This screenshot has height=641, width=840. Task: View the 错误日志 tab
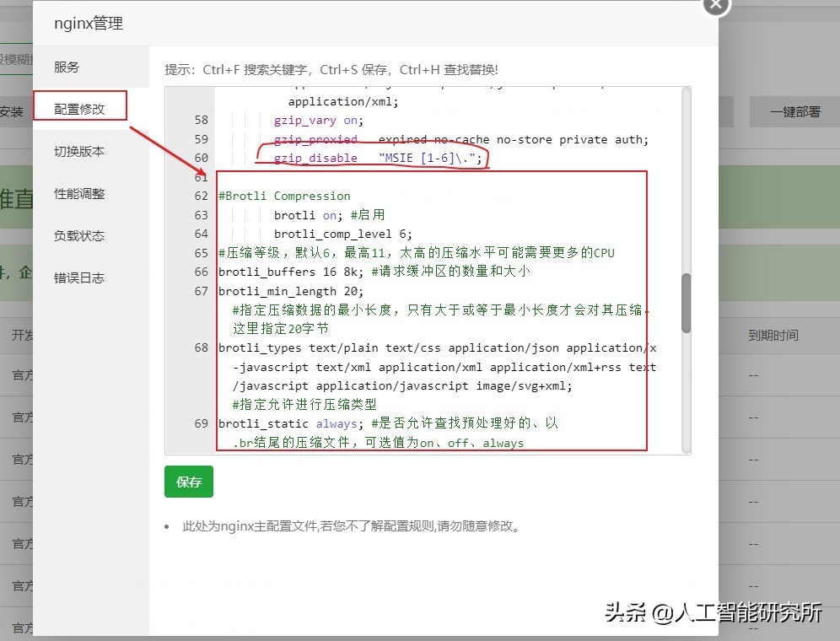pyautogui.click(x=79, y=277)
